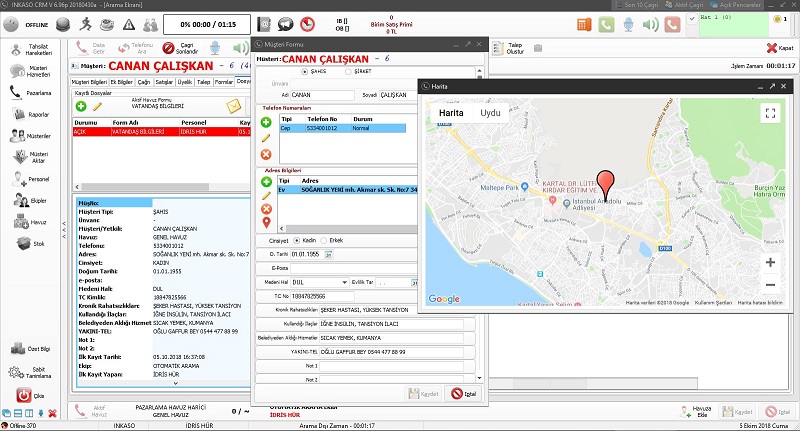Click the red Çıkış power icon
The image size is (800, 431).
[23, 395]
